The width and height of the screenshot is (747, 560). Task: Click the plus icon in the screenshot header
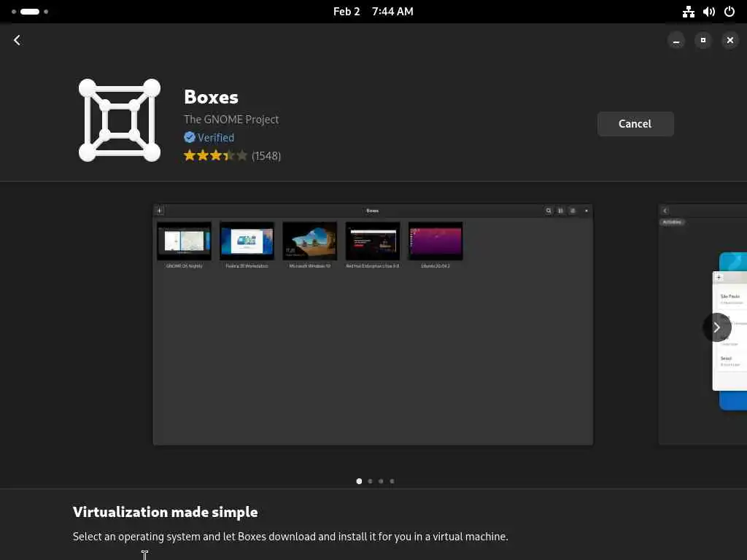click(x=160, y=211)
